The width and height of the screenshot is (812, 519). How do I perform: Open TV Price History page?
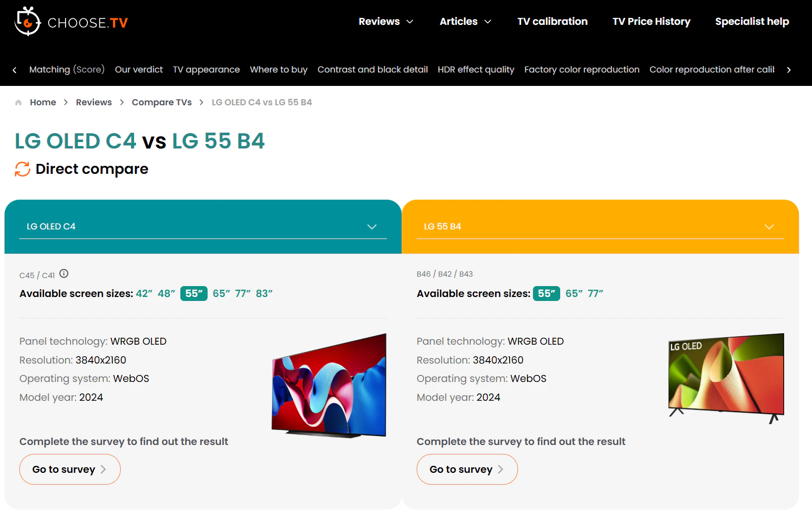[651, 21]
